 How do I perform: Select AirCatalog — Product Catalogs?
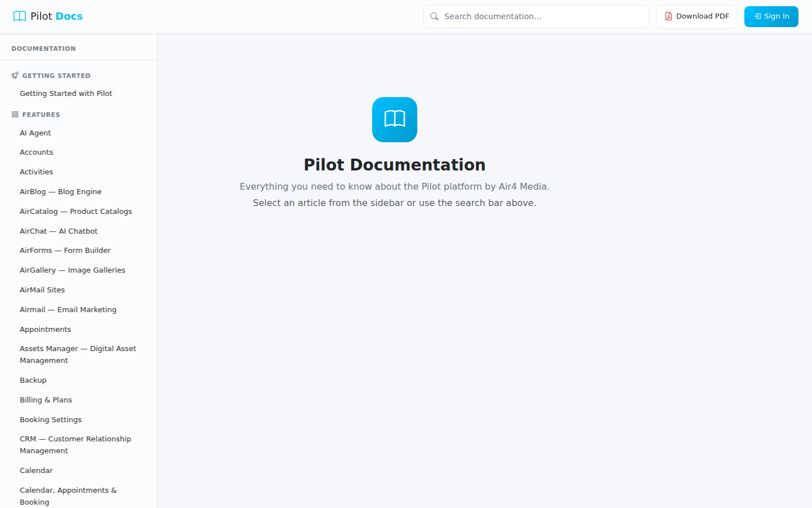point(76,211)
